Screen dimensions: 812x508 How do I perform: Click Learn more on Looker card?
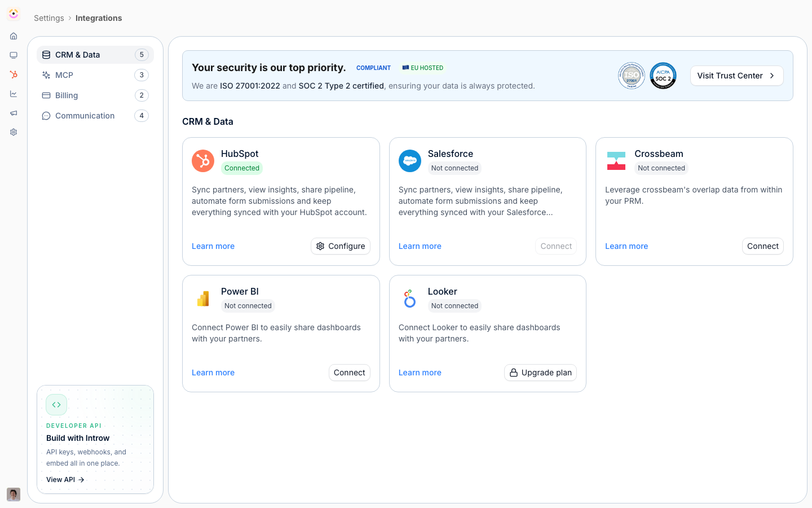click(x=420, y=373)
